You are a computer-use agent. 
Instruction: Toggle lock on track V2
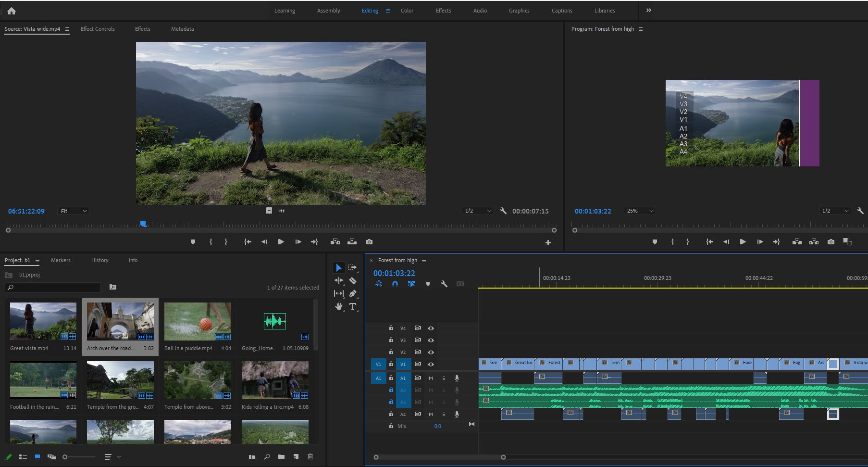coord(391,352)
